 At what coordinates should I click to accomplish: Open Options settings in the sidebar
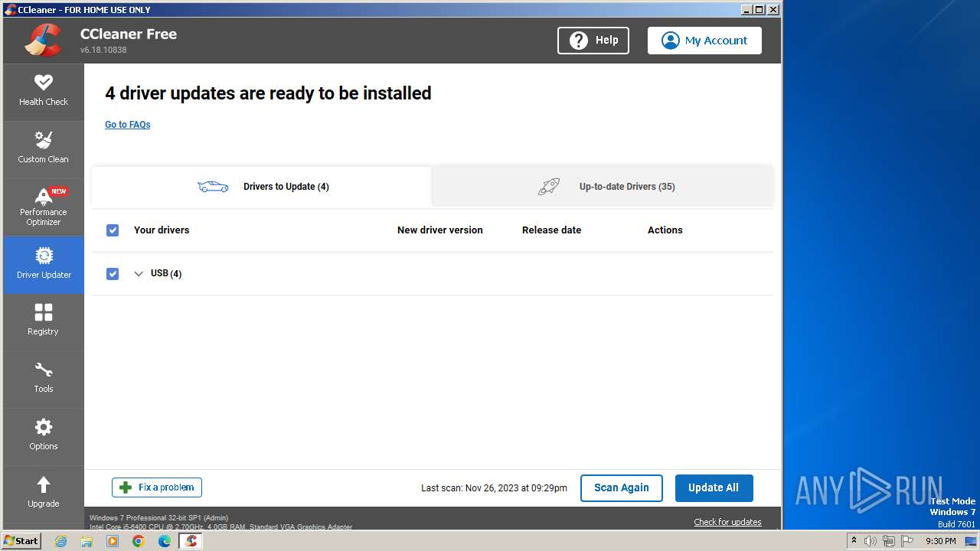coord(44,436)
